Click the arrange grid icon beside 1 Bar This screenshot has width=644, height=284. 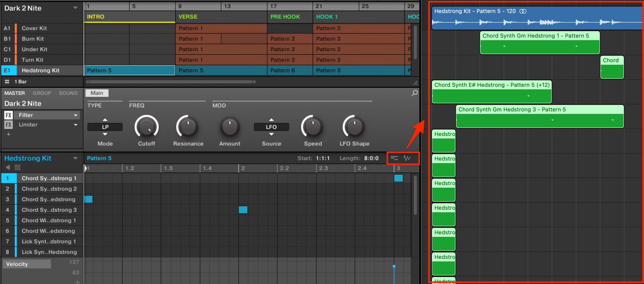(7, 82)
